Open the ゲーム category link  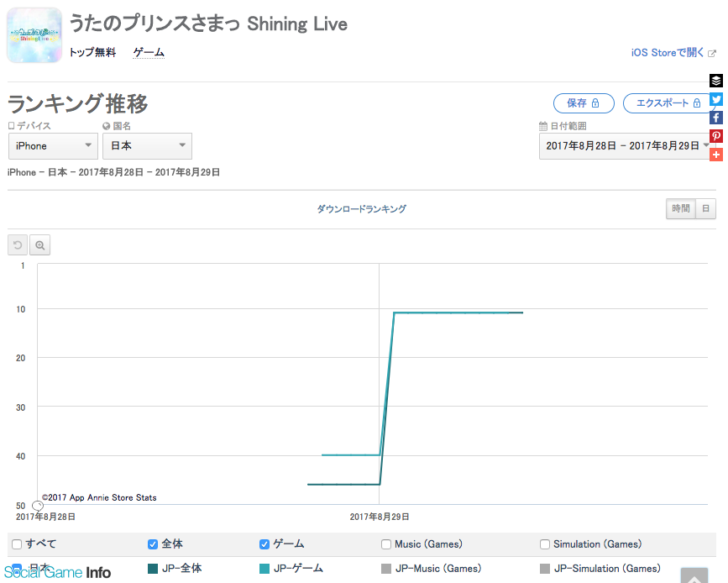[x=149, y=52]
